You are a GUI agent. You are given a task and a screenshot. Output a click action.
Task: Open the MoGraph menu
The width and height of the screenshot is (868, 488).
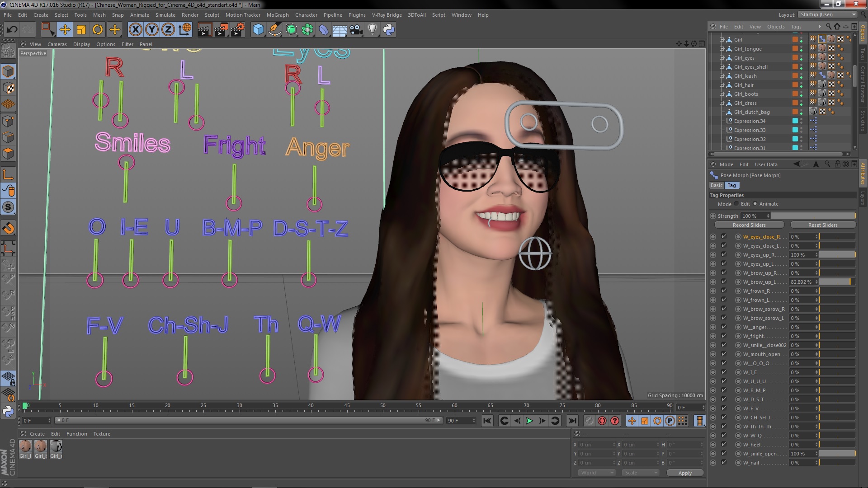click(277, 15)
